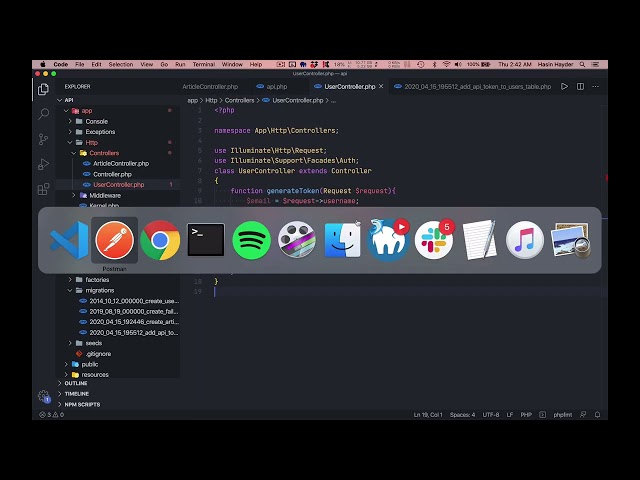
Task: Switch to the MAMP elephant app
Action: pos(388,240)
